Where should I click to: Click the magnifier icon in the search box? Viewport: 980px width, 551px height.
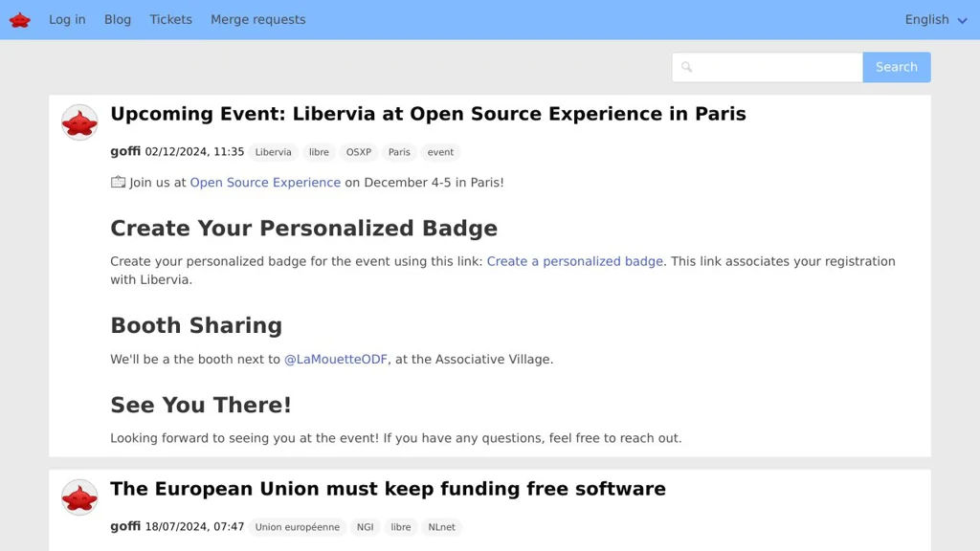[x=687, y=67]
